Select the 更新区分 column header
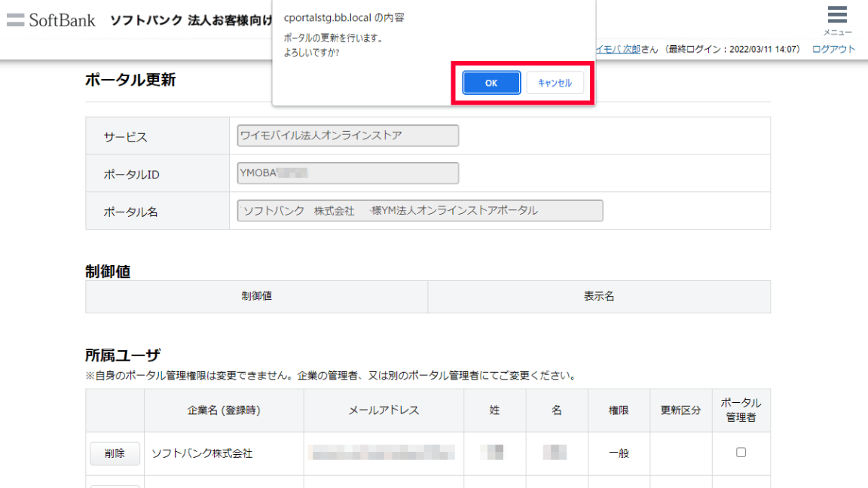Screen dimensions: 868x488 coord(680,410)
